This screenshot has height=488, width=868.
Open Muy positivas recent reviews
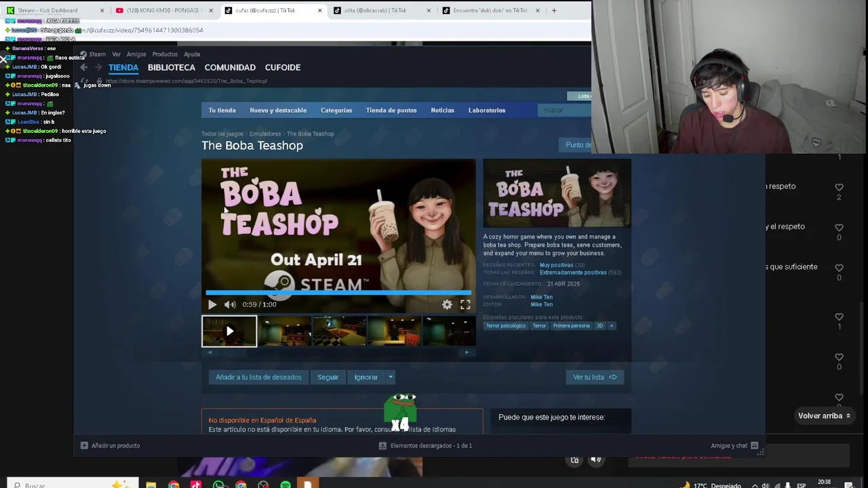click(x=556, y=265)
